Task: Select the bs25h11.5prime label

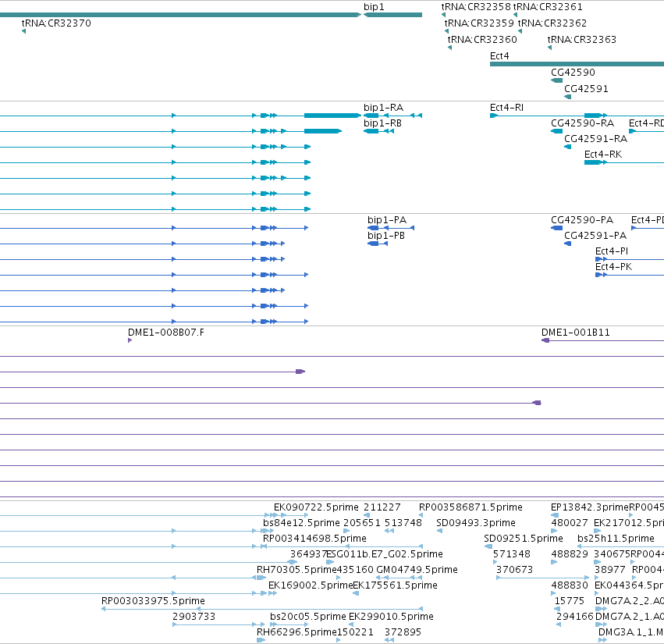Action: (616, 539)
